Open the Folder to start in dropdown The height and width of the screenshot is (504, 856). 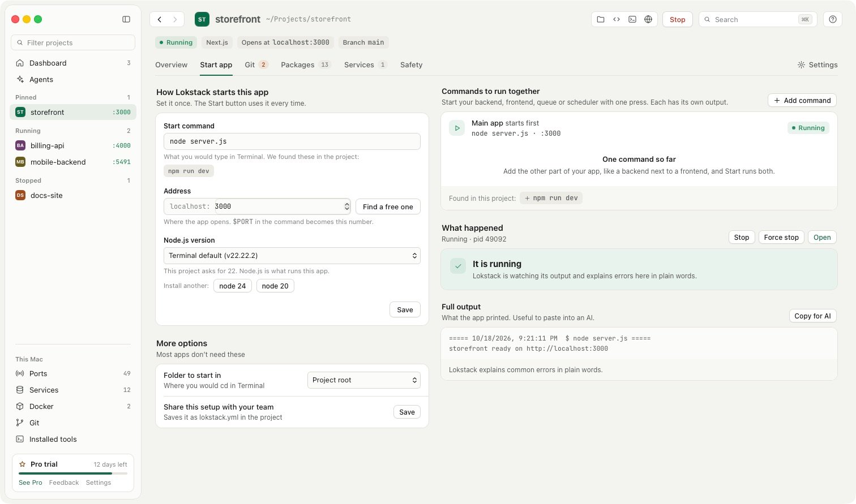click(x=364, y=380)
